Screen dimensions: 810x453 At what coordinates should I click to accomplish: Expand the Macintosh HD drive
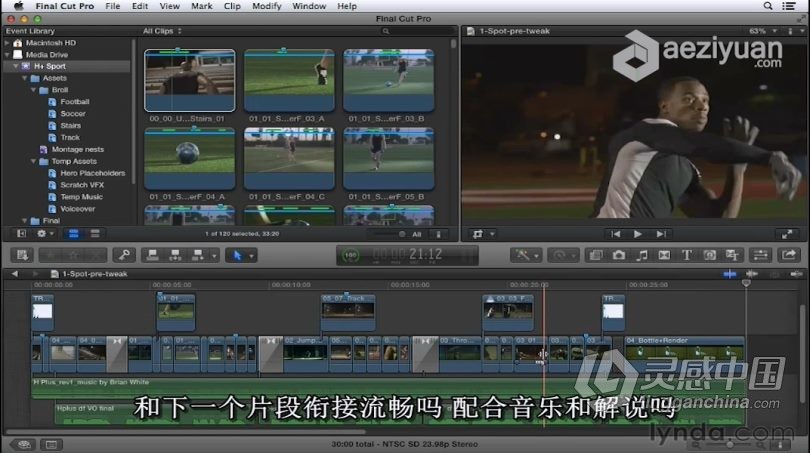tap(7, 43)
